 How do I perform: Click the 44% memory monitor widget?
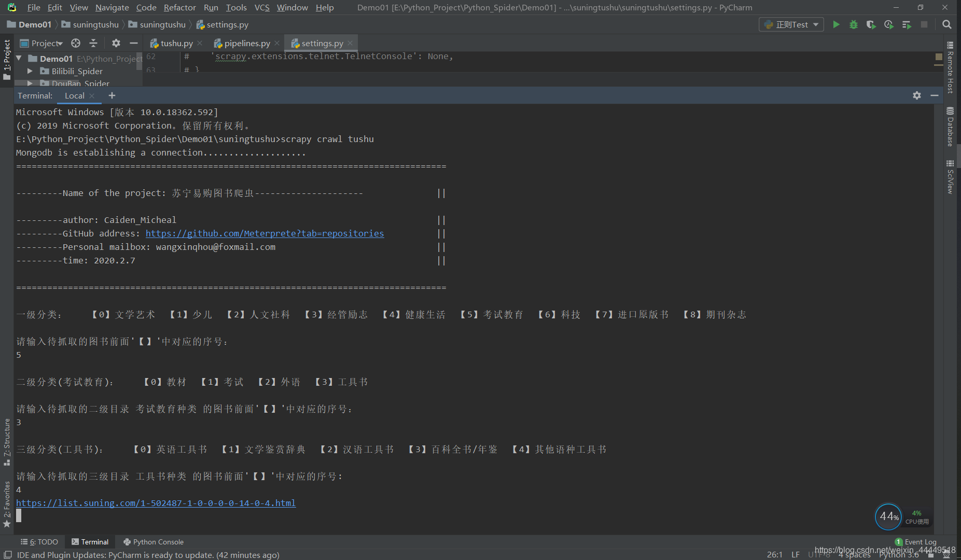coord(888,516)
